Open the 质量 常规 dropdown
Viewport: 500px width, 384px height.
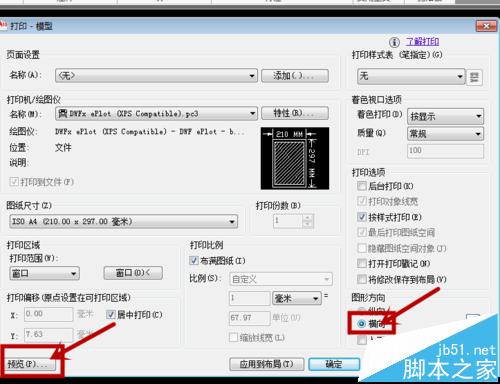[445, 134]
